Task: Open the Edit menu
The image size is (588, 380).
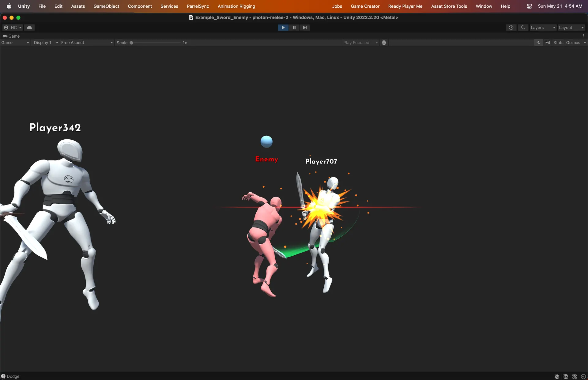Action: pos(58,6)
